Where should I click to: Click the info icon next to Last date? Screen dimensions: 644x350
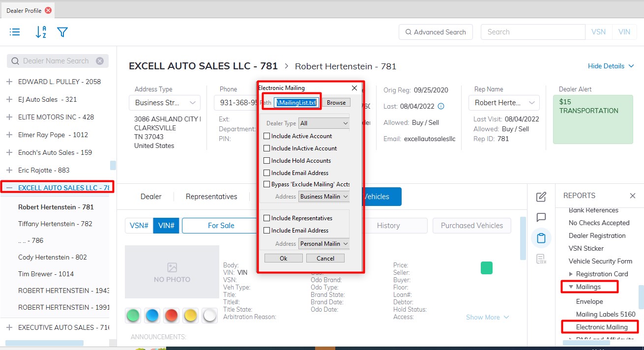pos(441,106)
